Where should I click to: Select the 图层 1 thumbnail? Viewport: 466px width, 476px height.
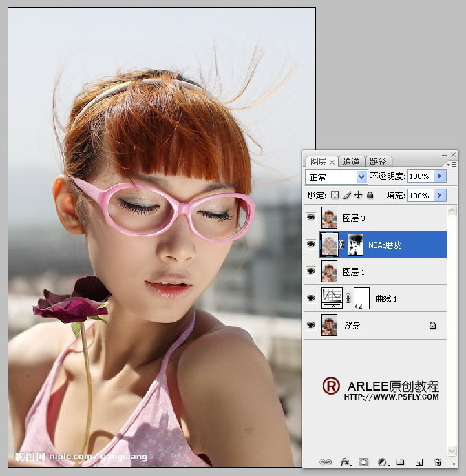[x=329, y=271]
